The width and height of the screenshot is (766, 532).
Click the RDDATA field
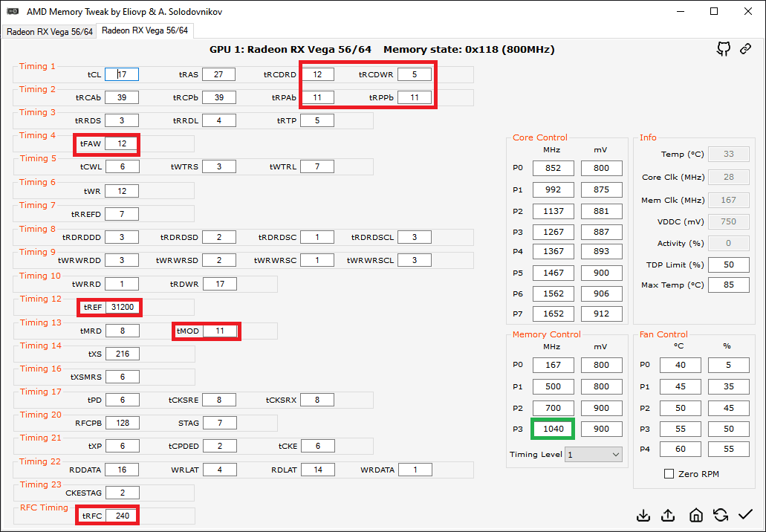pos(122,470)
